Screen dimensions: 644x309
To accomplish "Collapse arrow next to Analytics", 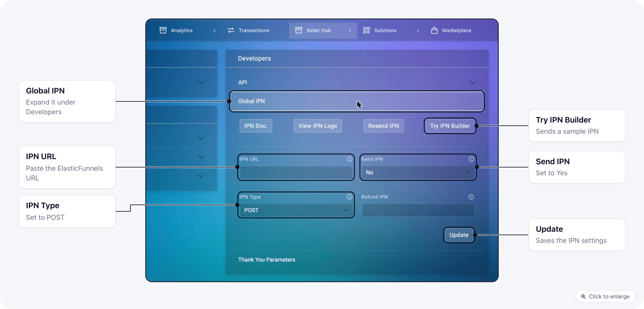I will [x=214, y=30].
